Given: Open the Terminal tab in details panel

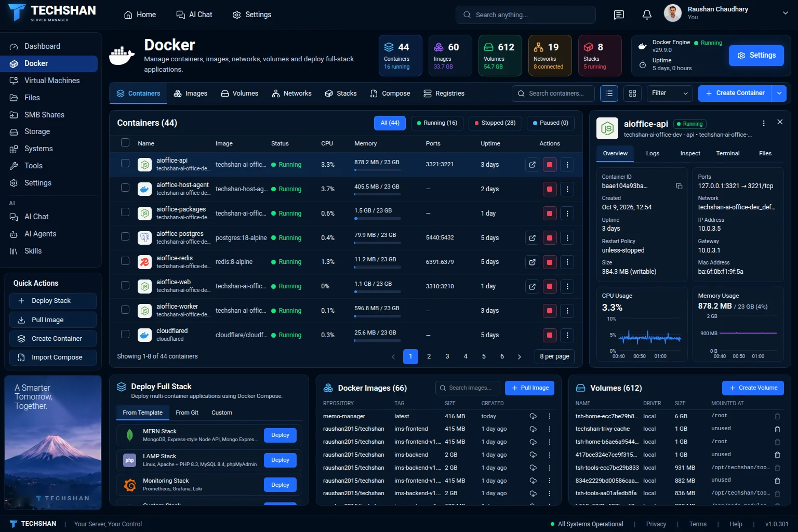Looking at the screenshot, I should point(727,153).
